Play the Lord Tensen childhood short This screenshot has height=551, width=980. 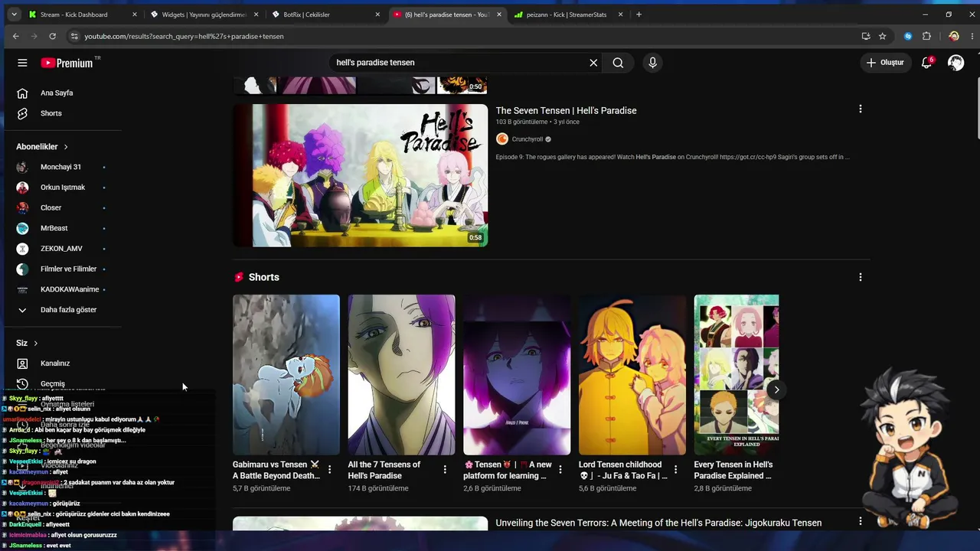point(632,375)
